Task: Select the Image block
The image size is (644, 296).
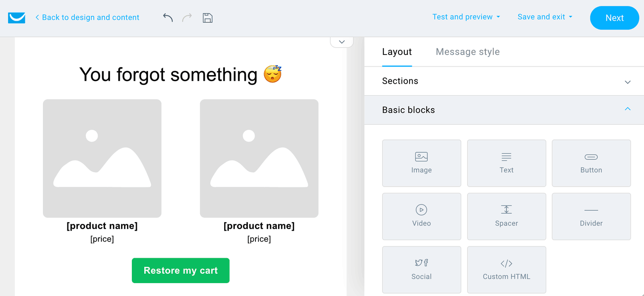Action: (422, 163)
